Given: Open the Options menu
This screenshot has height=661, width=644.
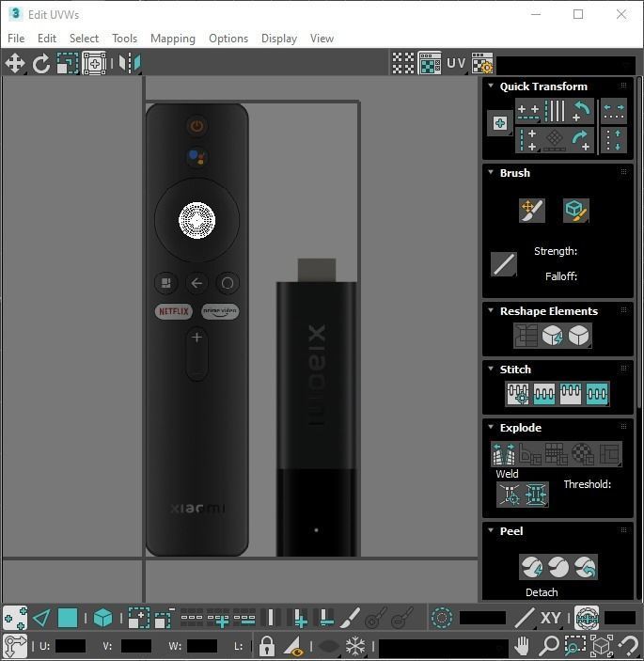Looking at the screenshot, I should click(x=228, y=39).
